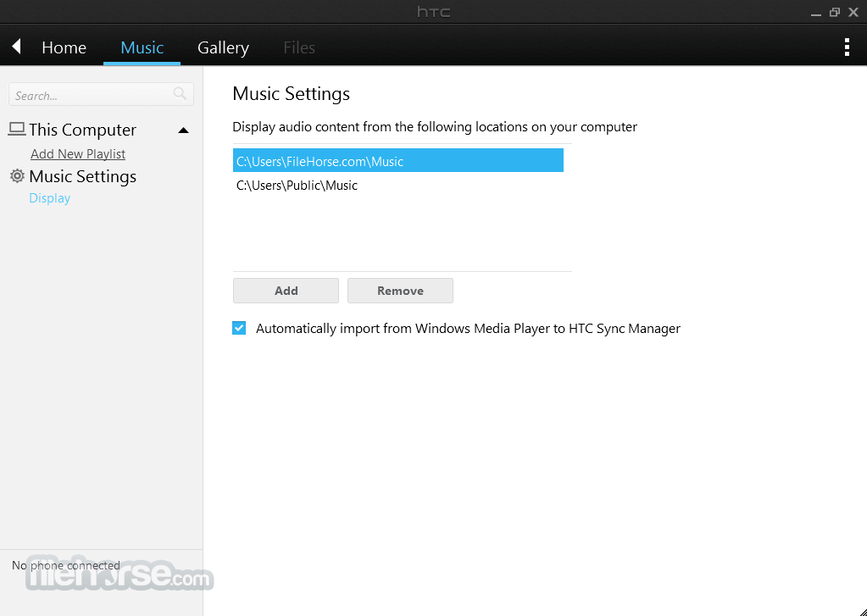Uncheck automatically import from Windows Media Player
867x616 pixels.
click(239, 328)
